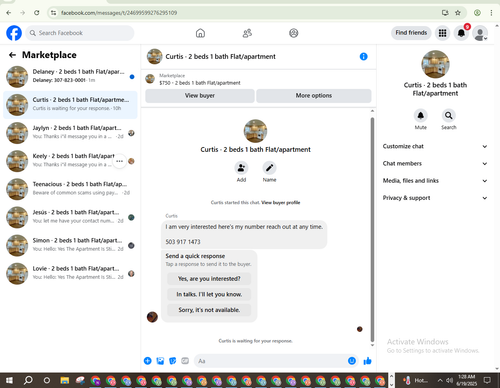Expand Media, files and links section
Viewport: 500px width, 388px height.
tap(435, 181)
